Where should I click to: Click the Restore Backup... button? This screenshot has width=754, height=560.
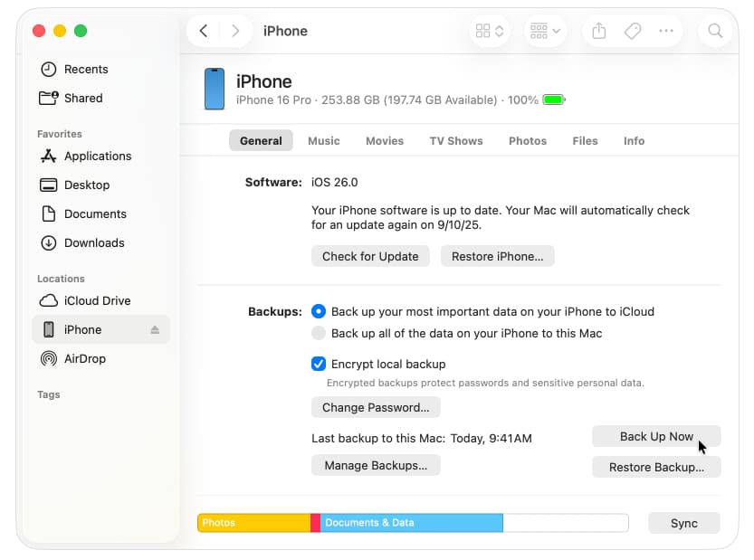(x=656, y=467)
